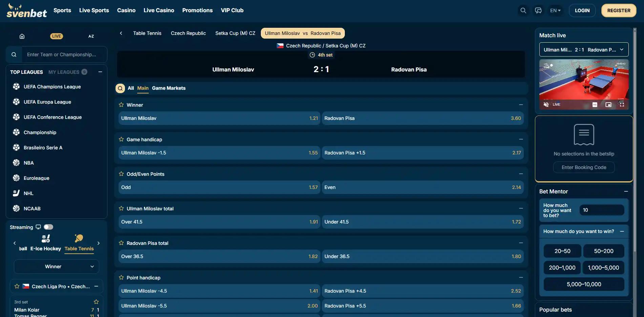Favorite the Milan Kolar match star
Image resolution: width=644 pixels, height=317 pixels.
96,302
